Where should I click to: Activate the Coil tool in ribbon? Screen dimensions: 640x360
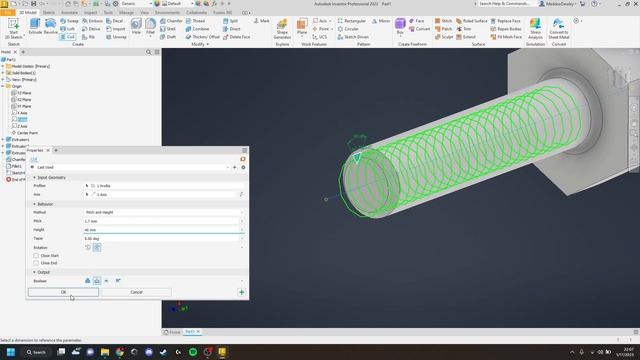68,37
